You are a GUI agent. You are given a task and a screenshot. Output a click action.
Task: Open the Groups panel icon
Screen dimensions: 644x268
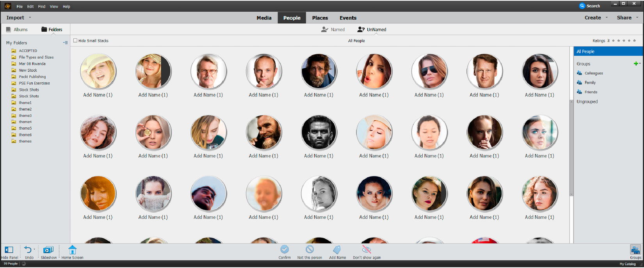635,250
